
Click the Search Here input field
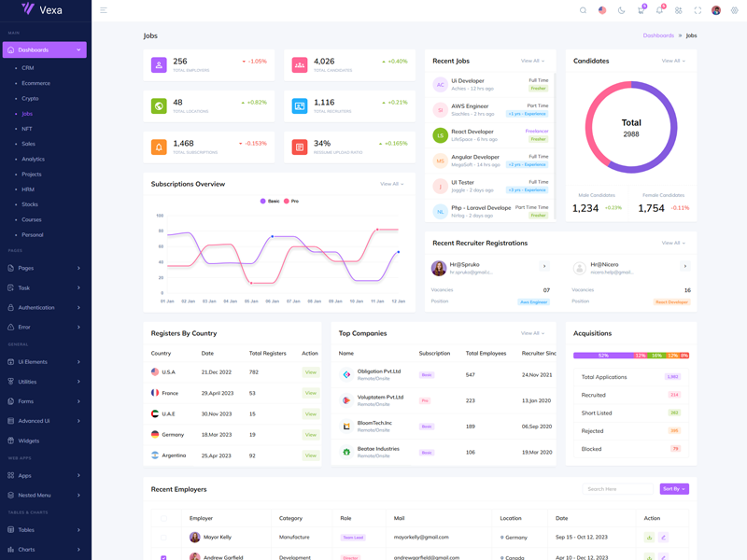click(x=617, y=489)
